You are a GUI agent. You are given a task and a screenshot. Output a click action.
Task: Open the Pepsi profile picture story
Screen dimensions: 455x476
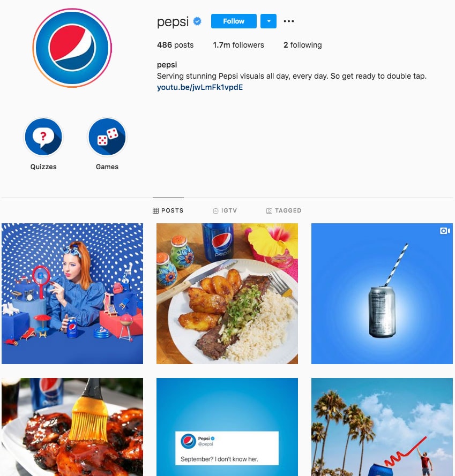point(72,48)
